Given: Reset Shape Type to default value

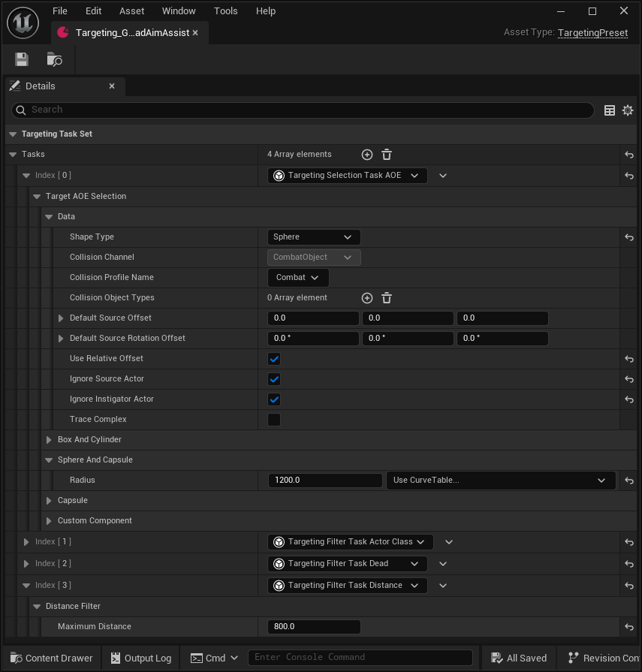Looking at the screenshot, I should coord(628,237).
